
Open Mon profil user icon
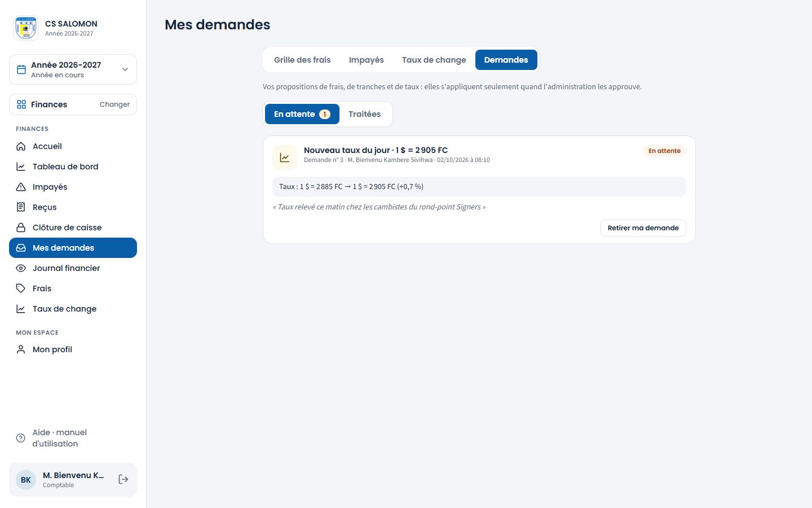[x=21, y=349]
